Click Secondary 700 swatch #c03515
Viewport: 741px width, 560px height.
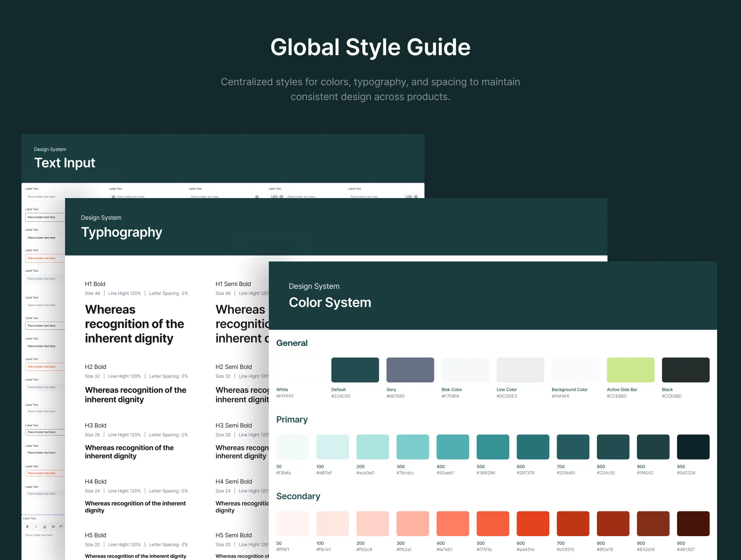click(573, 523)
